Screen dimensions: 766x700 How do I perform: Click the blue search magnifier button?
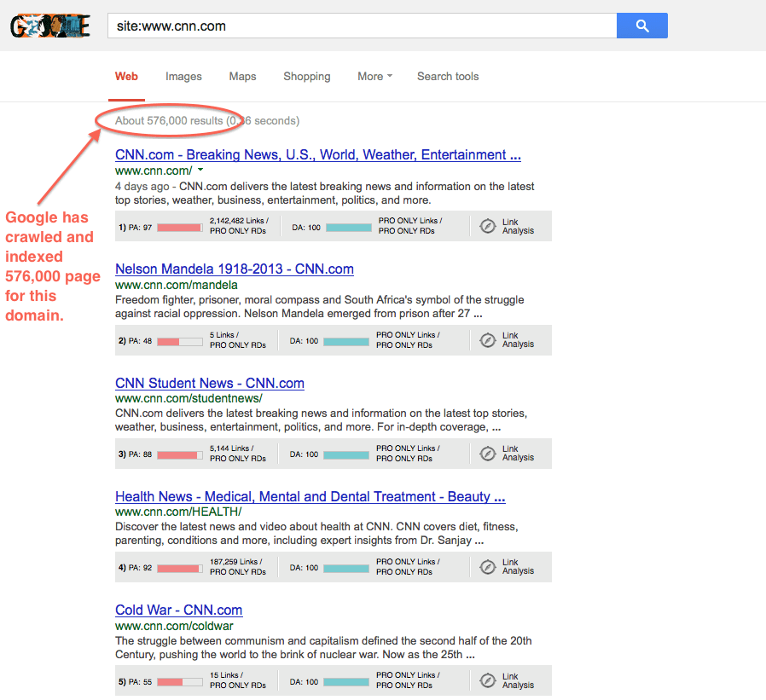coord(642,26)
